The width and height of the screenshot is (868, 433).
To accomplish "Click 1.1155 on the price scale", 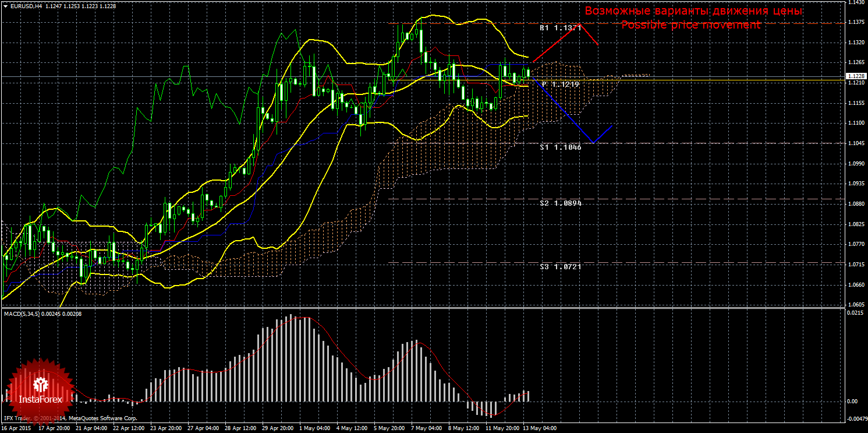I will coord(855,103).
